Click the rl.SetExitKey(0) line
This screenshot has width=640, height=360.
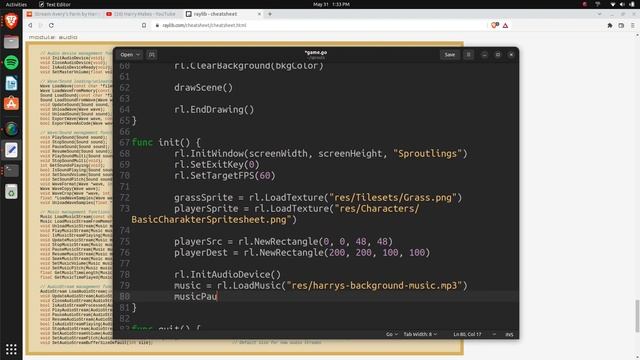tap(217, 165)
